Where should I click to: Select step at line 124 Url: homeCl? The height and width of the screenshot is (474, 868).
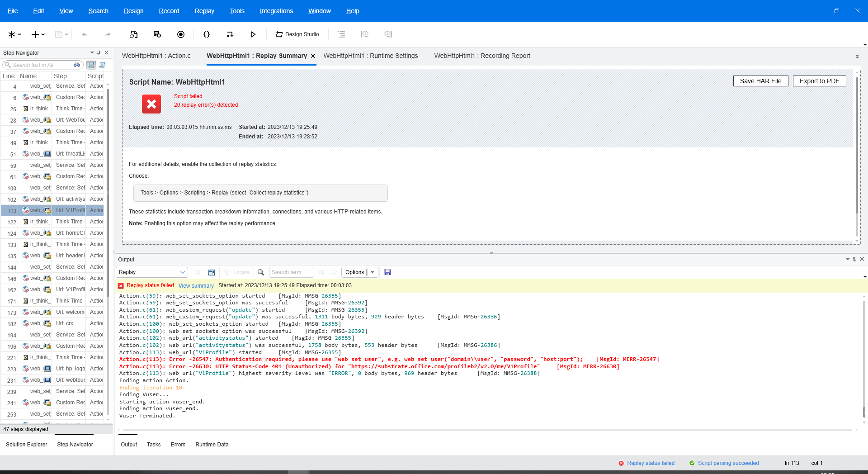(52, 233)
